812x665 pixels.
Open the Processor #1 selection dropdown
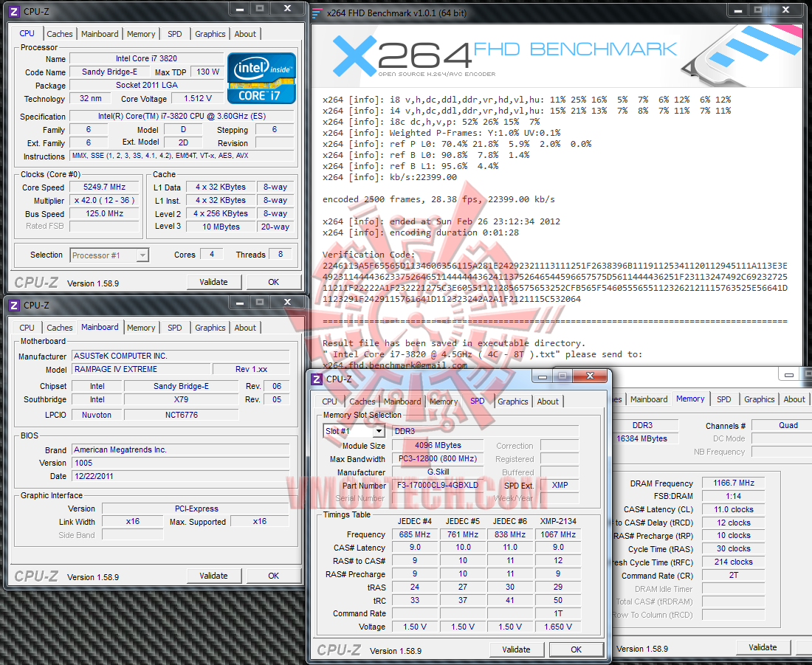142,255
